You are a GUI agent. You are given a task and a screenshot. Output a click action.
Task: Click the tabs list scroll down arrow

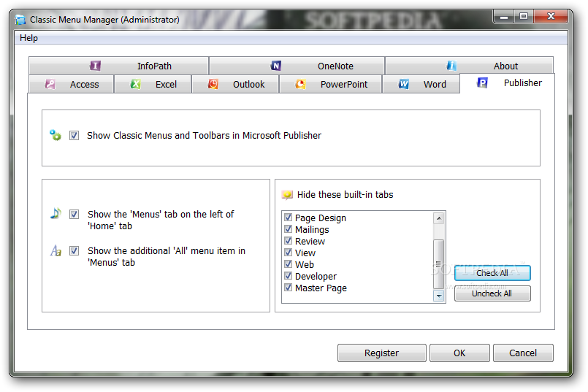point(439,296)
